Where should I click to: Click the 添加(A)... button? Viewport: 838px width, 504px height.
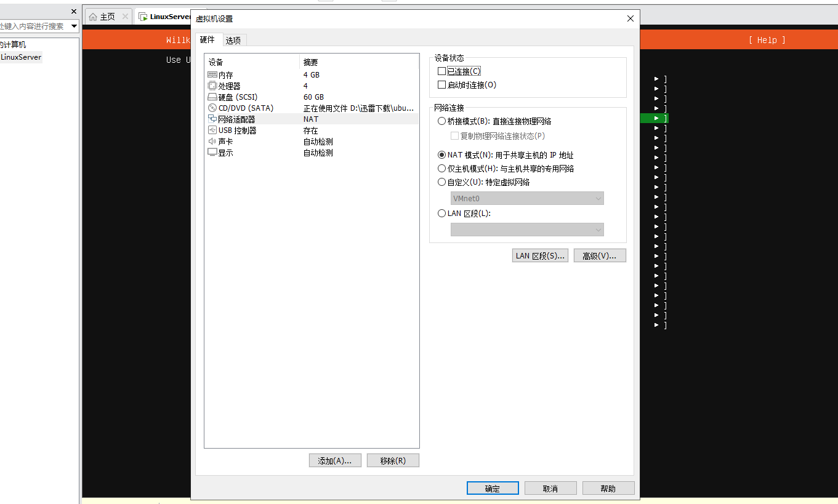click(x=334, y=461)
